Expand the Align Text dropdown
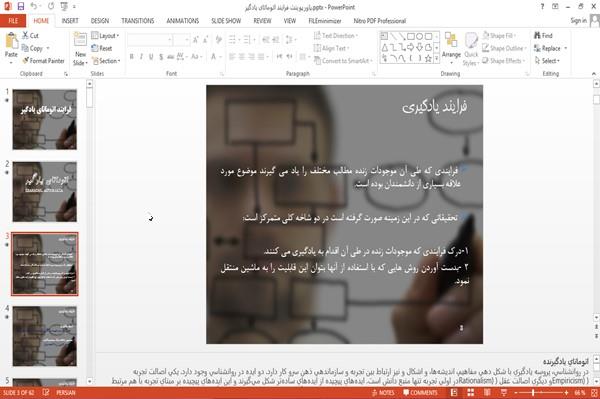600x399 pixels. (x=331, y=48)
